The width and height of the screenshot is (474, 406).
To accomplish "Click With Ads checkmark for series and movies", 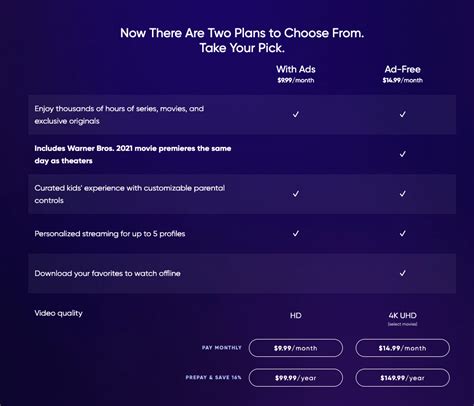I will [296, 114].
